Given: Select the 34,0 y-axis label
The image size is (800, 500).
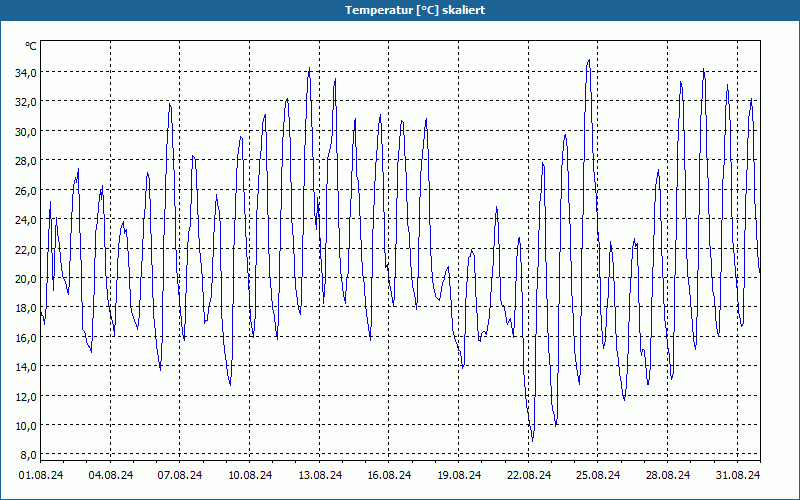Looking at the screenshot, I should tap(26, 72).
